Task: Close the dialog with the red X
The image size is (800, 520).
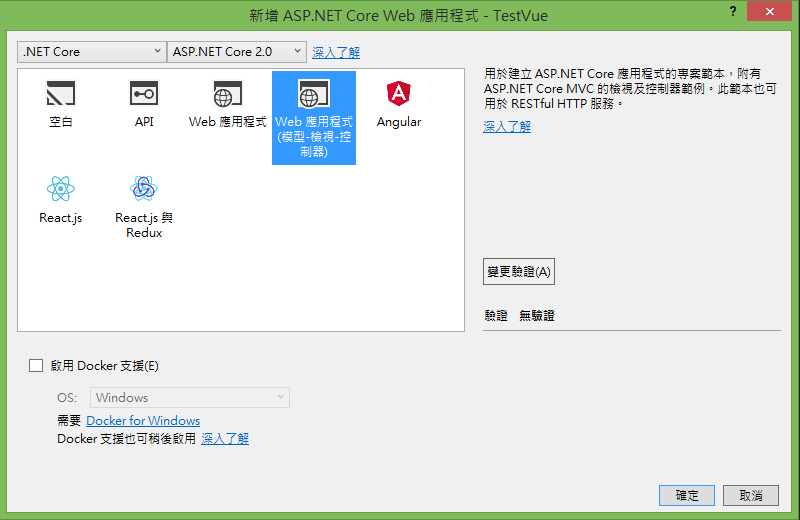Action: click(769, 11)
